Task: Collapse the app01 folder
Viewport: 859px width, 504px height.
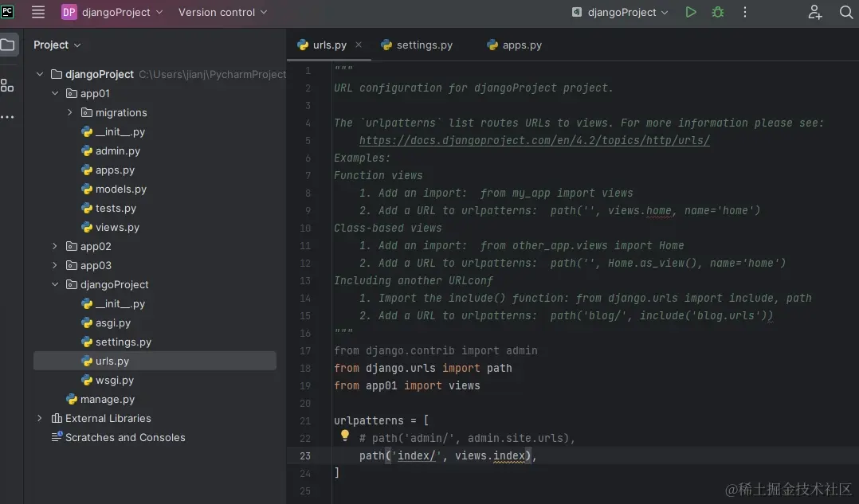Action: [55, 93]
